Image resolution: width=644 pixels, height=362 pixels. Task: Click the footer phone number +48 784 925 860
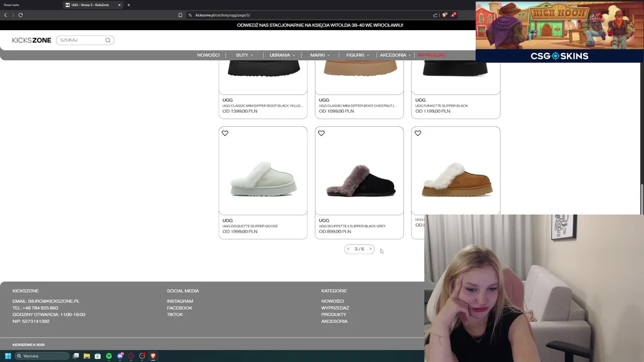pyautogui.click(x=40, y=308)
